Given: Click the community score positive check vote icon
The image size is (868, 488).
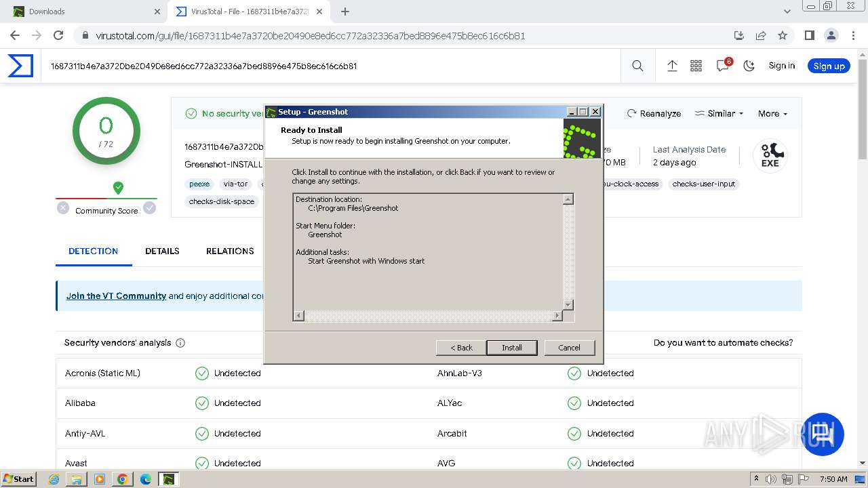Looking at the screenshot, I should point(149,208).
